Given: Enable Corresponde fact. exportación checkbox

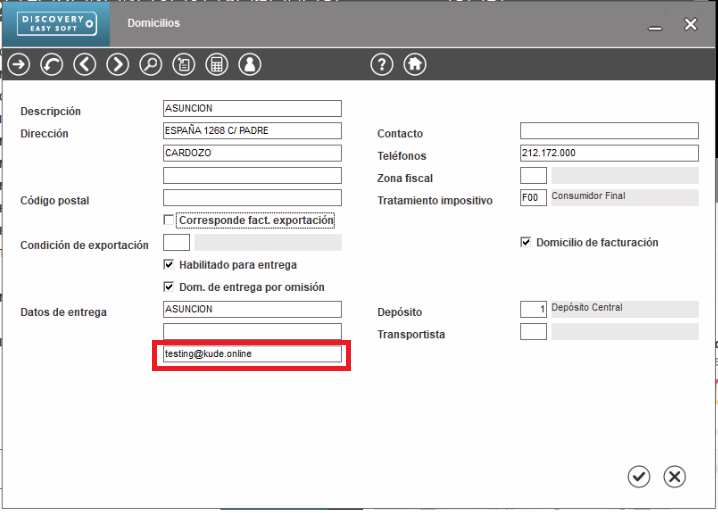Looking at the screenshot, I should tap(169, 220).
